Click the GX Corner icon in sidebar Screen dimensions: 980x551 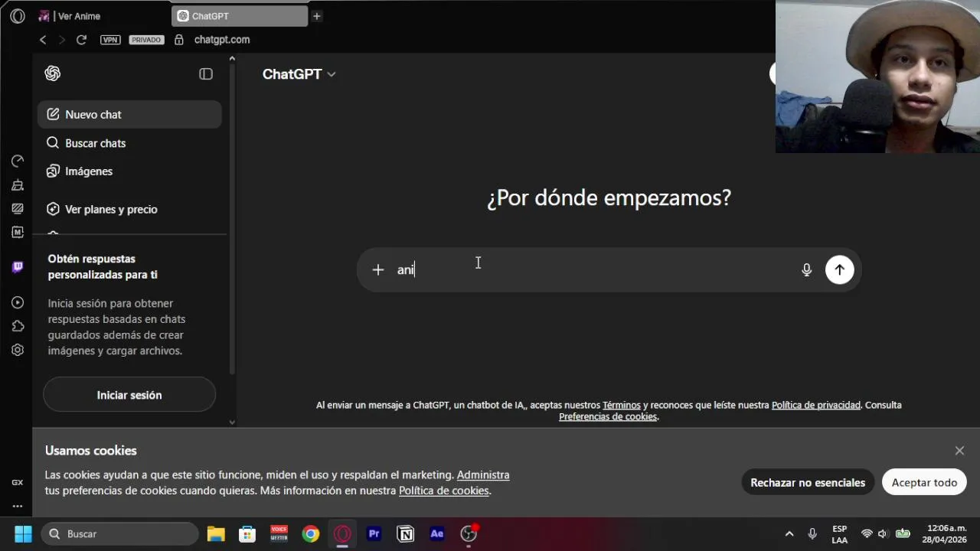(18, 482)
